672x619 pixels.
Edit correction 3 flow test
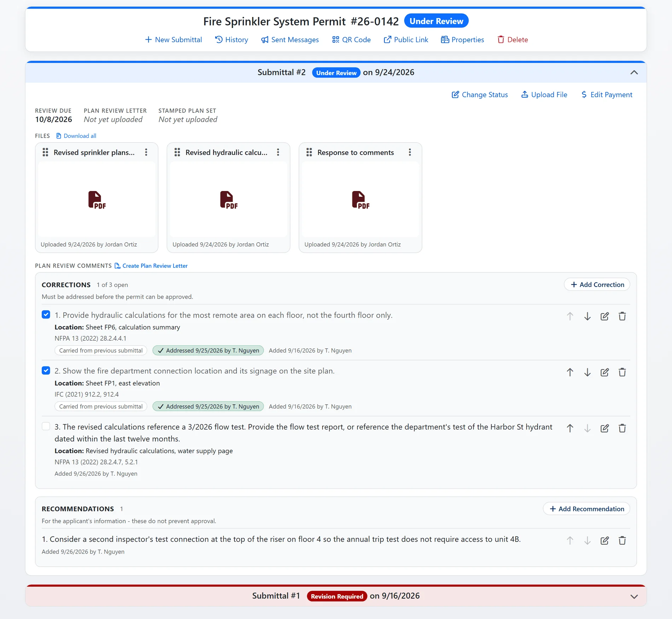coord(605,428)
